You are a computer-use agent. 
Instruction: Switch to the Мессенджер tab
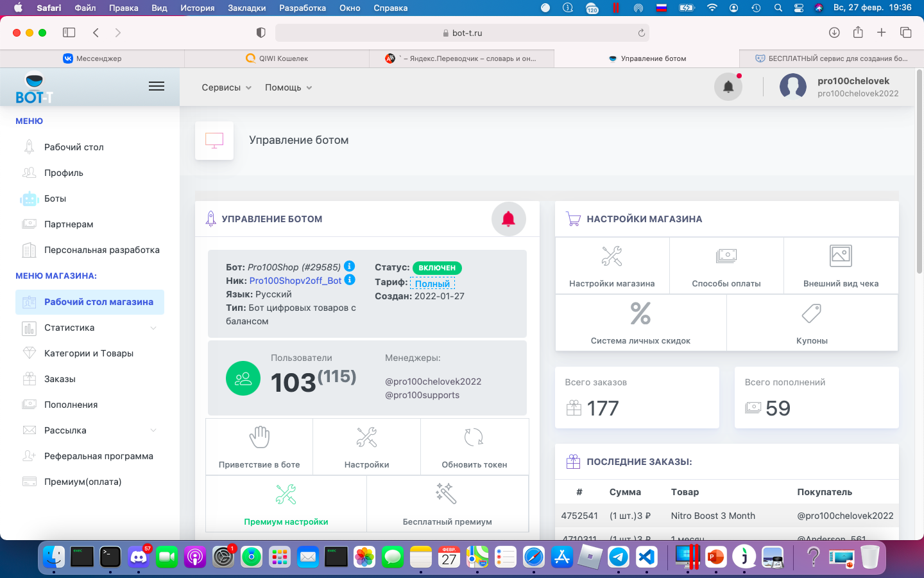click(92, 58)
